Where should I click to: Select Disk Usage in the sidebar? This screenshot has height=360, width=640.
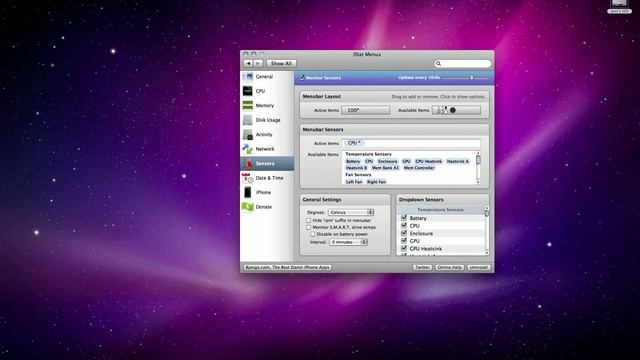tap(267, 120)
